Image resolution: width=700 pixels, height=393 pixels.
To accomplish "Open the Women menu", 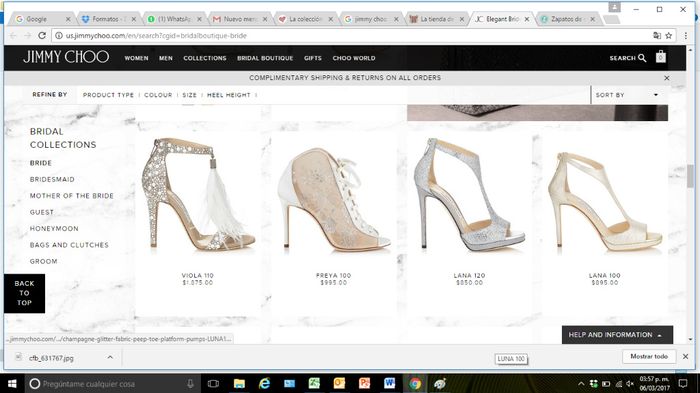I will (x=136, y=58).
